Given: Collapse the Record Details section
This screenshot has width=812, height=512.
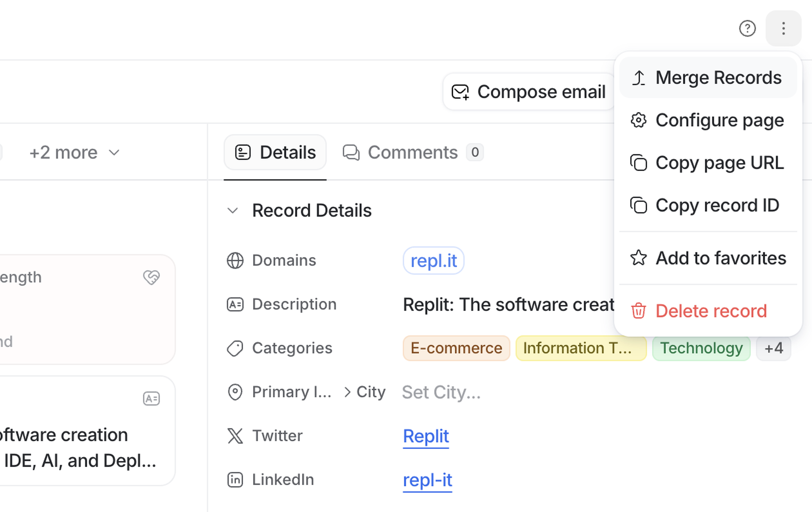Looking at the screenshot, I should tap(233, 211).
